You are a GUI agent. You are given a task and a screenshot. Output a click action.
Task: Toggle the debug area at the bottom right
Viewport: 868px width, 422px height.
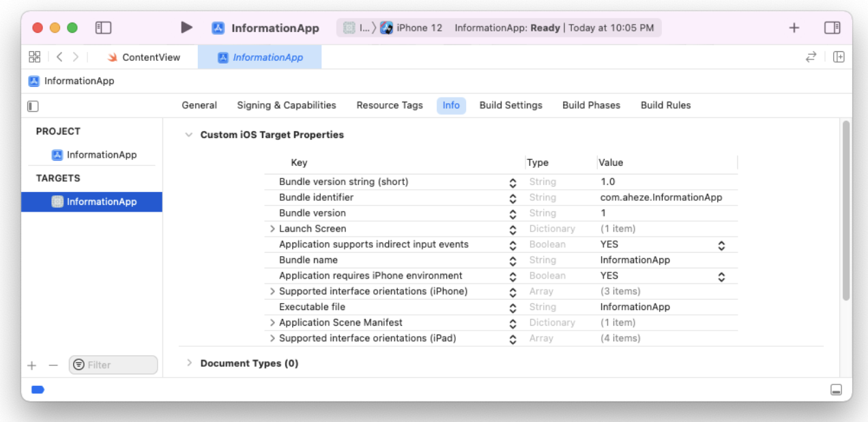pyautogui.click(x=836, y=390)
